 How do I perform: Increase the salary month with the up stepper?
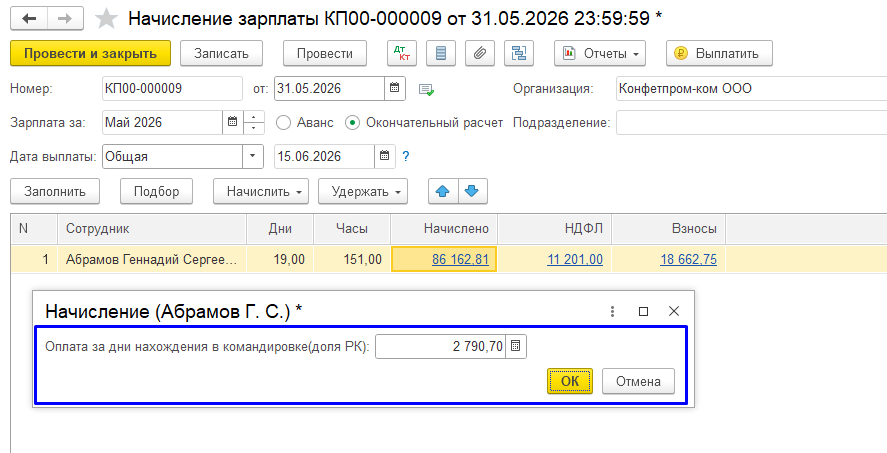253,117
